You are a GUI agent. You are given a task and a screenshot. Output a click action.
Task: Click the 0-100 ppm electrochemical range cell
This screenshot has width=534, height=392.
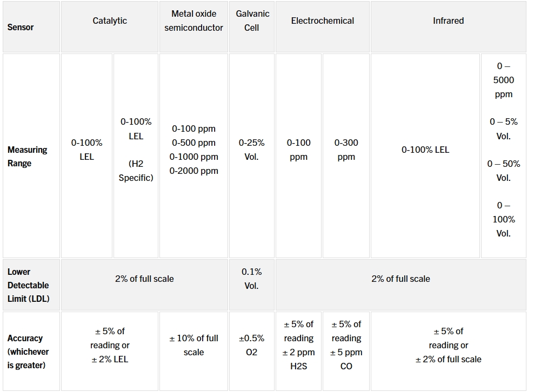tap(298, 150)
